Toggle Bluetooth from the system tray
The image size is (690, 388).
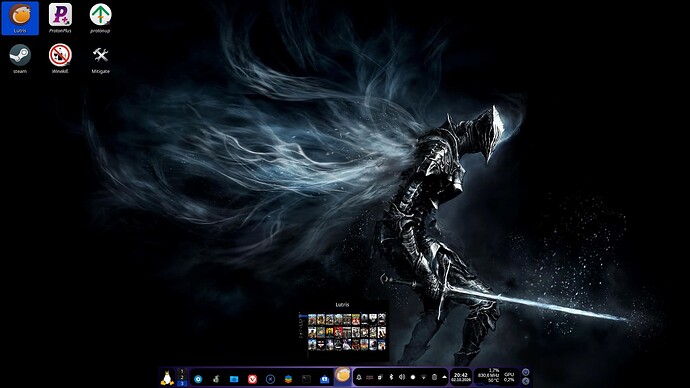click(x=391, y=377)
